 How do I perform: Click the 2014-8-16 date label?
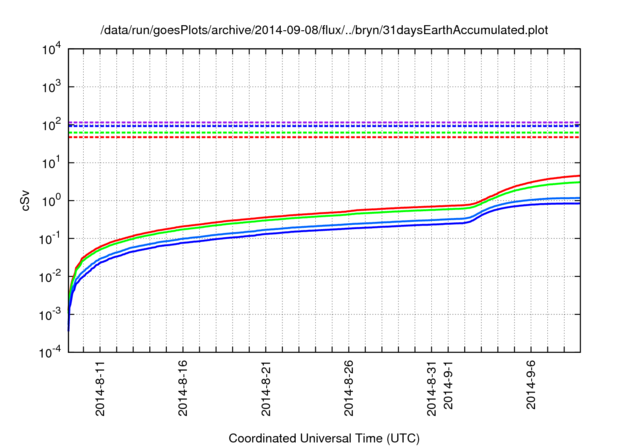click(183, 388)
